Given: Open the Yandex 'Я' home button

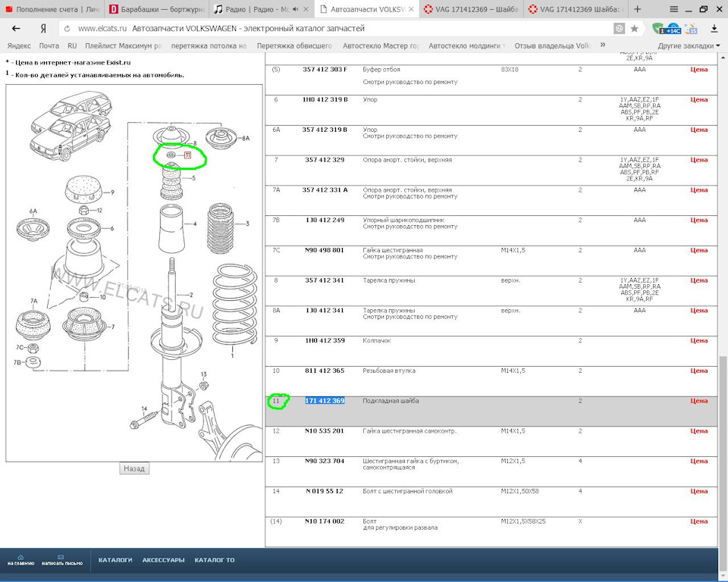Looking at the screenshot, I should tap(43, 28).
